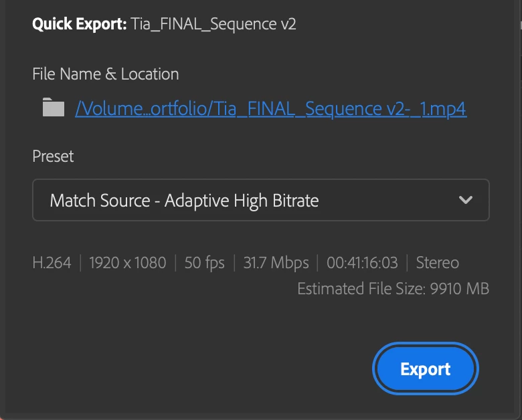This screenshot has width=522, height=420.
Task: Click the Estimated File Size label
Action: point(361,288)
